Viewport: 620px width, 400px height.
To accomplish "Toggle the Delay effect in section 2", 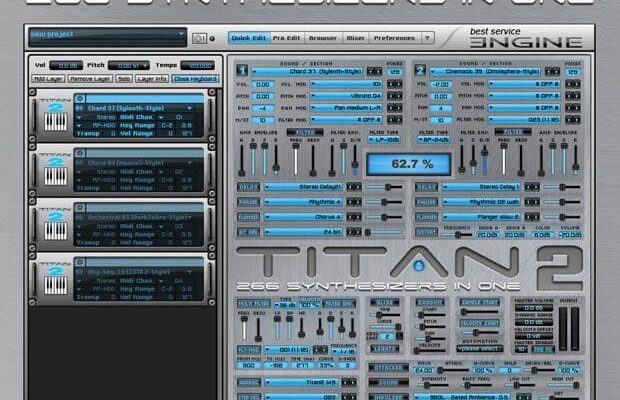I will click(425, 187).
